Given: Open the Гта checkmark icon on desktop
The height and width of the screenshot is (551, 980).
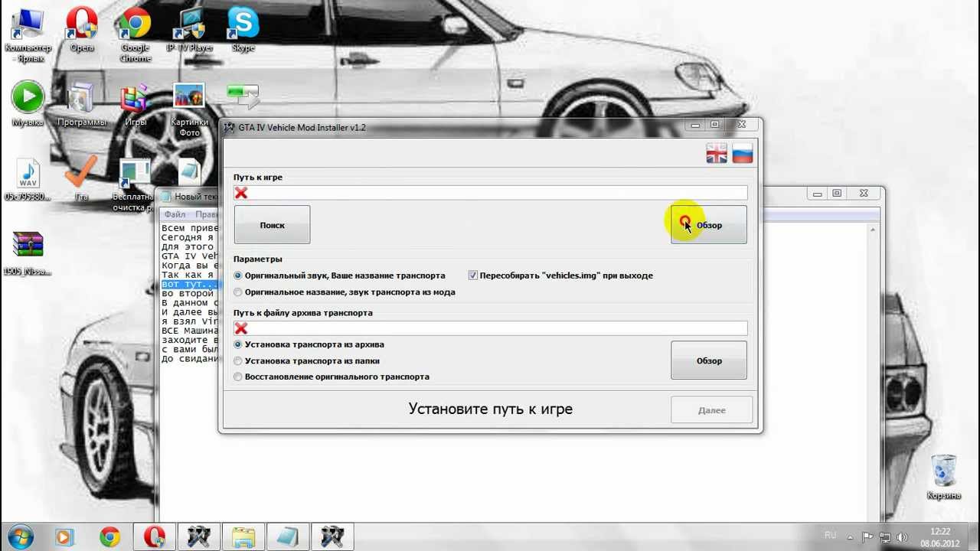Looking at the screenshot, I should tap(82, 178).
